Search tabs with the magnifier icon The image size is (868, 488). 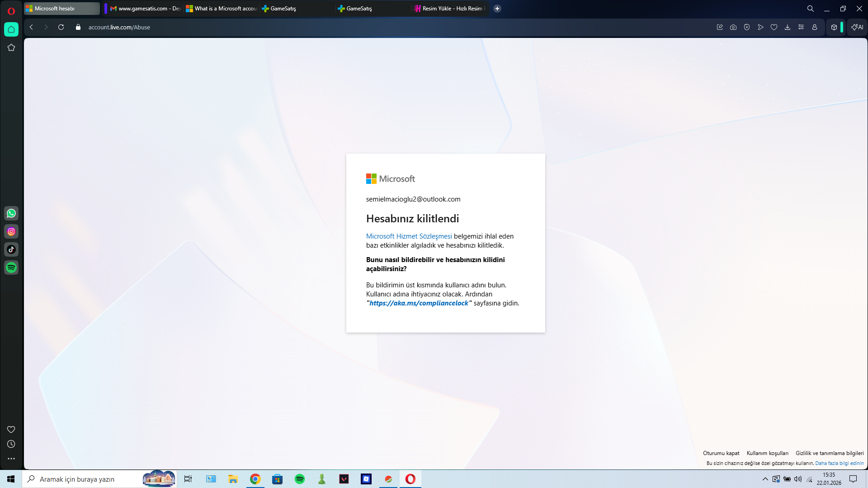(810, 9)
